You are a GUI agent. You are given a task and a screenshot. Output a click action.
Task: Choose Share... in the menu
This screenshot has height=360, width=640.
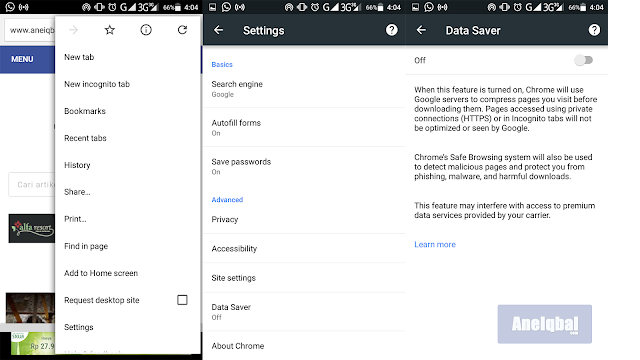127,192
